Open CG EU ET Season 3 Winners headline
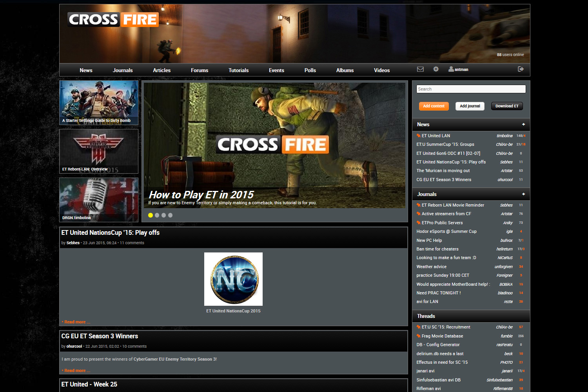588x392 pixels. 100,336
